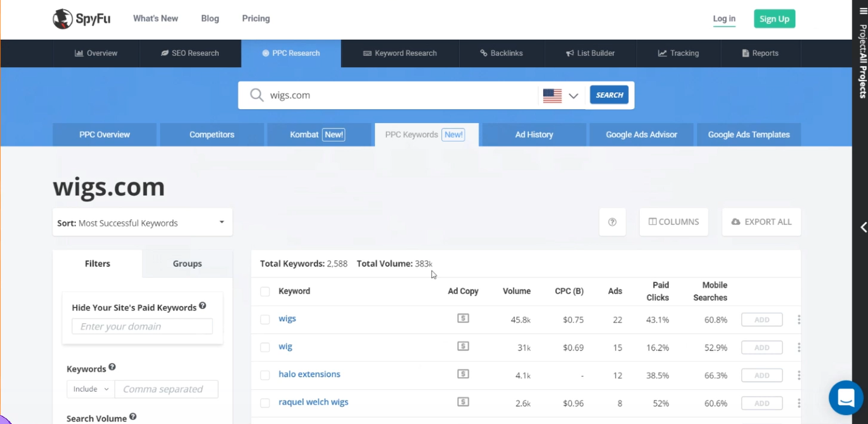This screenshot has width=868, height=424.
Task: Click help icon beside Hide Your Site's Paid Keywords
Action: click(x=203, y=306)
